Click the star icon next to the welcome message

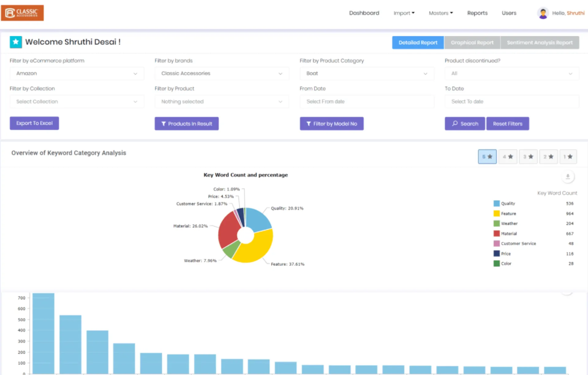16,42
